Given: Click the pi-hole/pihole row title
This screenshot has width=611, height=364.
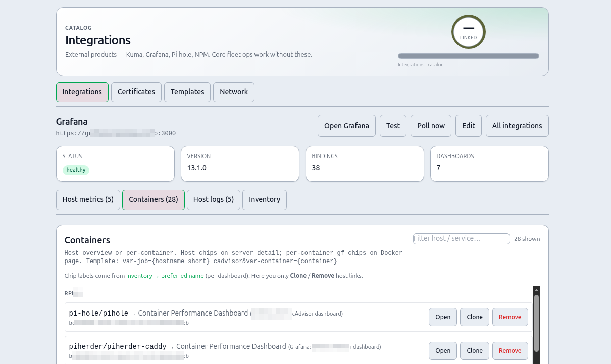Looking at the screenshot, I should pyautogui.click(x=98, y=314).
